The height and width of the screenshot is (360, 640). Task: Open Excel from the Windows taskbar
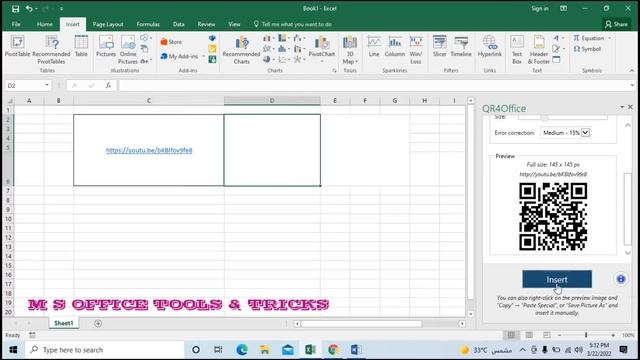(310, 350)
